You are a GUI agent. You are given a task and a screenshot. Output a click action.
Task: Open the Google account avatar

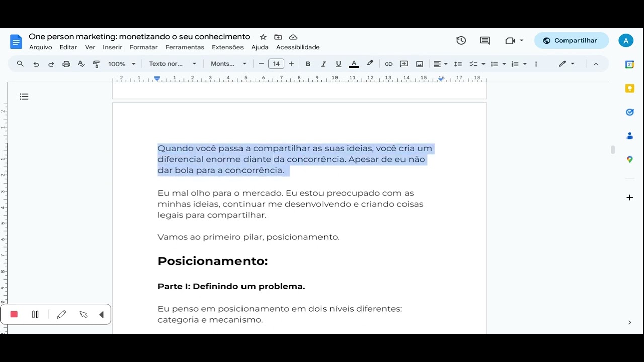pyautogui.click(x=625, y=41)
